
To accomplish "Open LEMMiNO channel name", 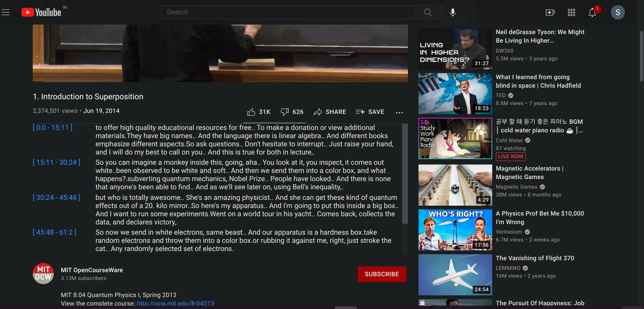I will tap(508, 268).
